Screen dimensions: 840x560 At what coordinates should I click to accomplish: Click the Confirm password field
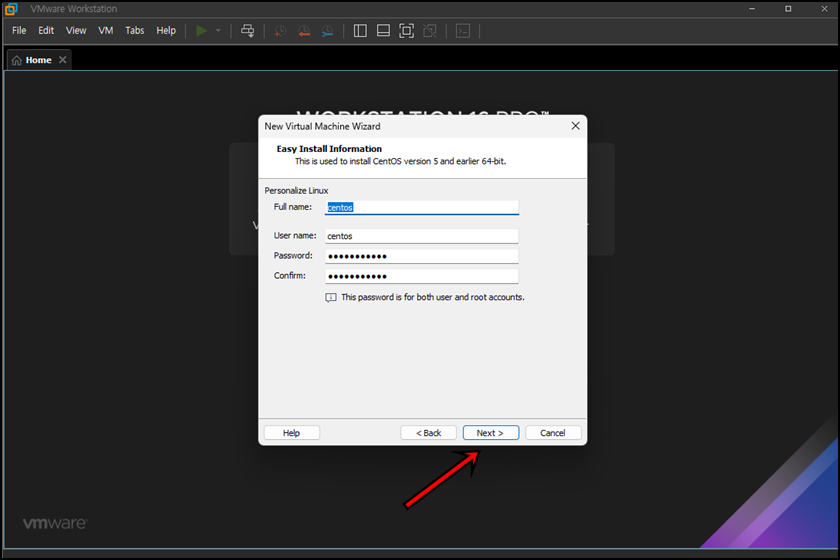[x=422, y=276]
